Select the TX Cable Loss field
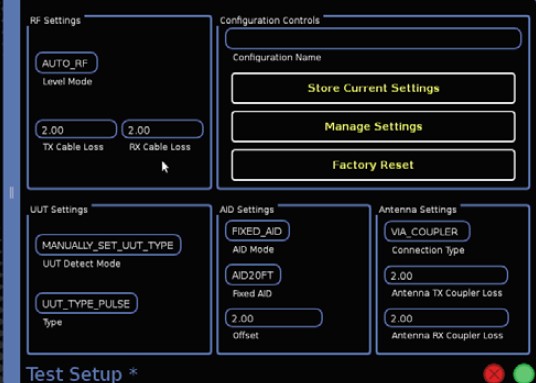Viewport: 536px width, 383px height. click(76, 129)
